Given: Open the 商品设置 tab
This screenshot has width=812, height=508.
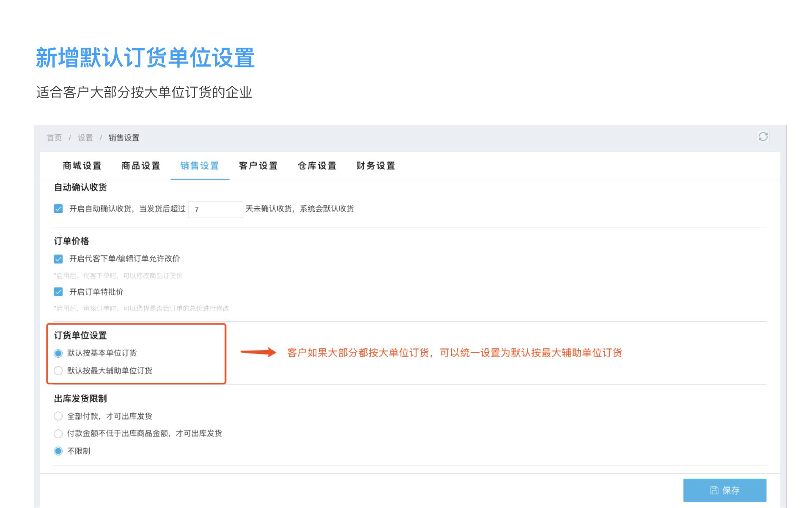Looking at the screenshot, I should coord(141,166).
